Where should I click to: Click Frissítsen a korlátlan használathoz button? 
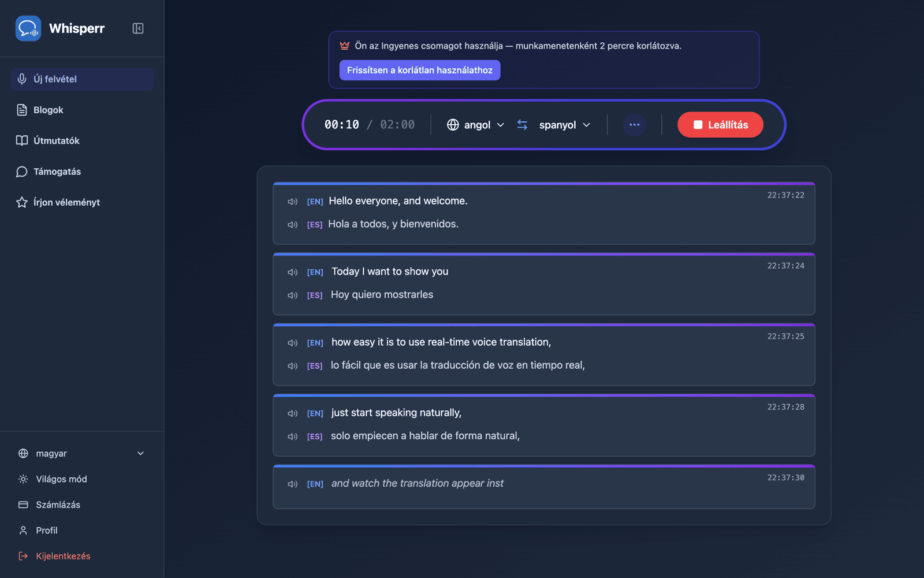click(420, 70)
